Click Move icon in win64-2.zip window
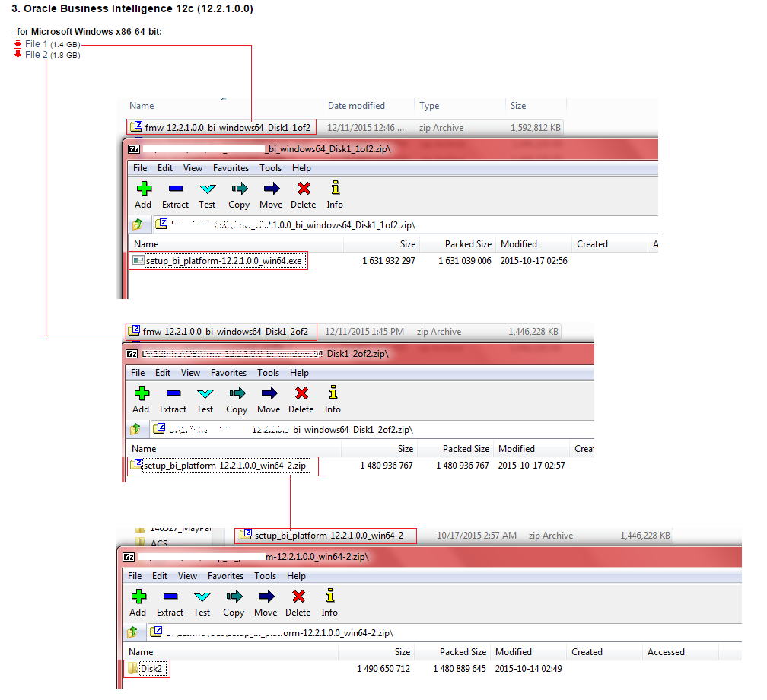The height and width of the screenshot is (700, 767). [x=266, y=597]
